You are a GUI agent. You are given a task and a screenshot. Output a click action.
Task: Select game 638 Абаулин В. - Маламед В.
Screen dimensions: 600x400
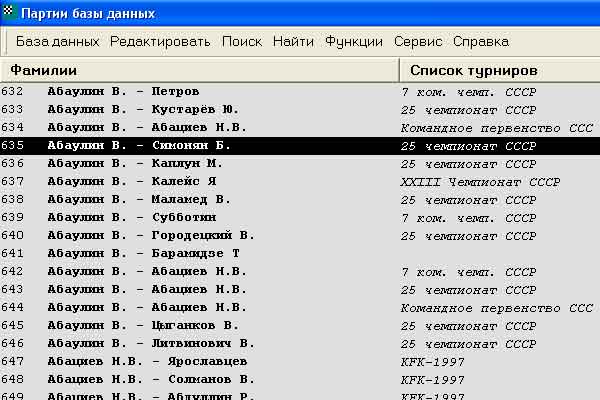[300, 199]
